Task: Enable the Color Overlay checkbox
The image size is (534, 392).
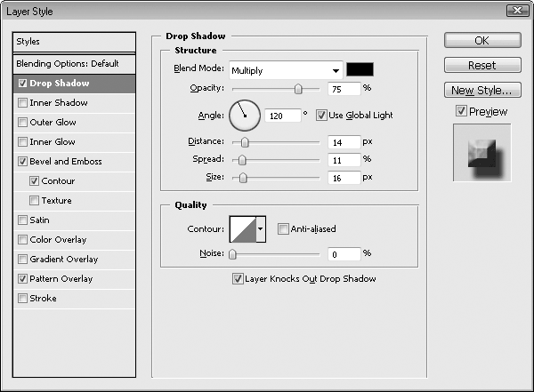Action: coord(22,240)
